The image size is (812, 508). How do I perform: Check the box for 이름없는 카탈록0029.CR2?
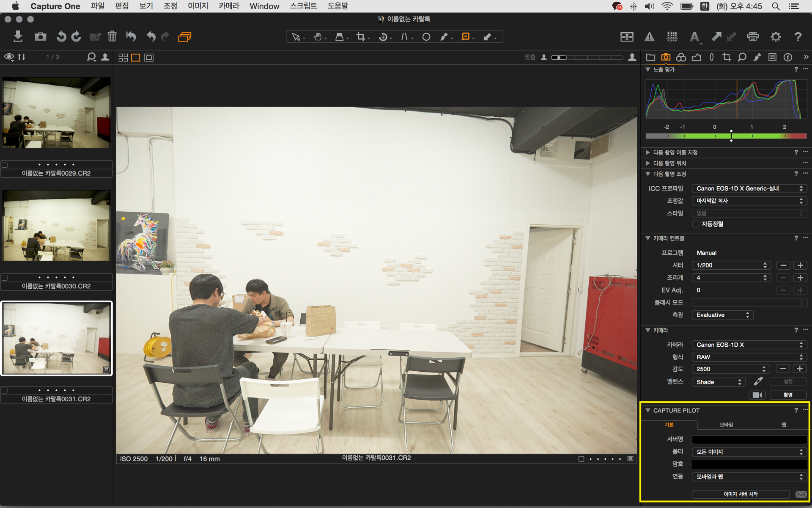(5, 165)
